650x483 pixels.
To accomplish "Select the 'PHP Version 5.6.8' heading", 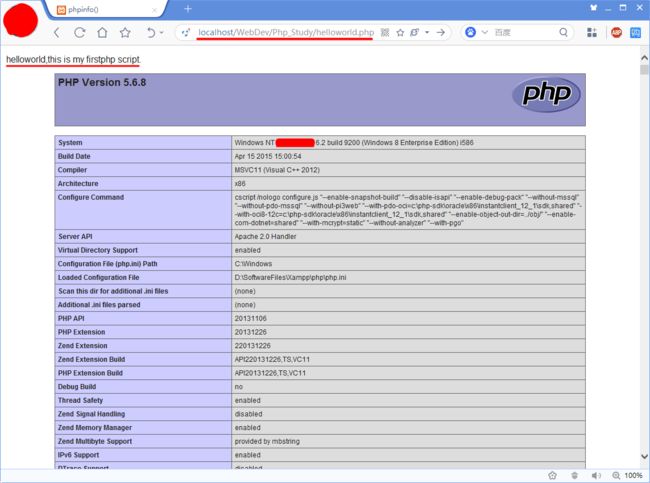I will pos(102,82).
